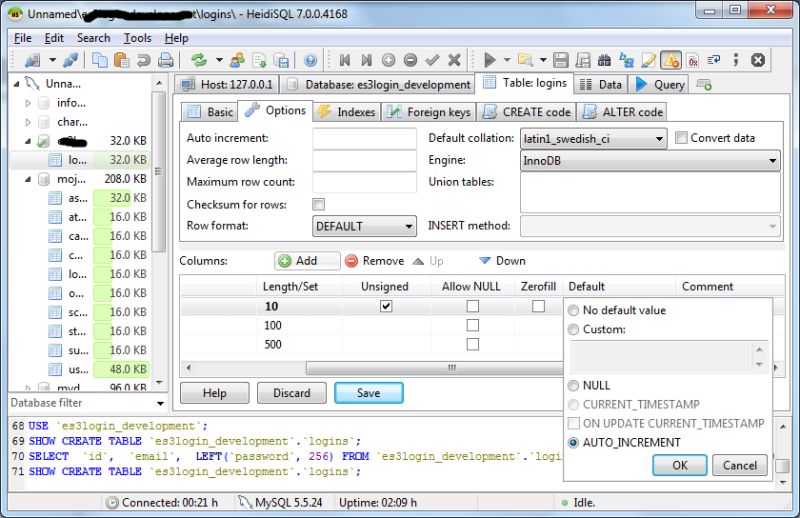Collapse the moj... database tree node
This screenshot has height=518, width=800.
pos(28,179)
